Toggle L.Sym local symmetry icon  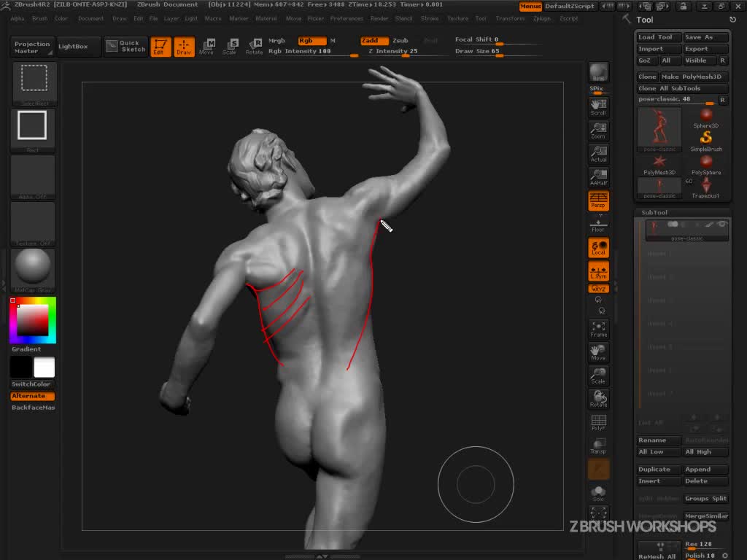tap(598, 271)
